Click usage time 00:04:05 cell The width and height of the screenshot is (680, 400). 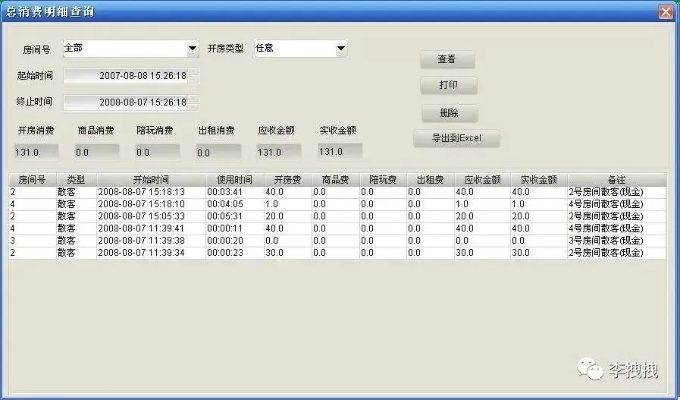[235, 204]
